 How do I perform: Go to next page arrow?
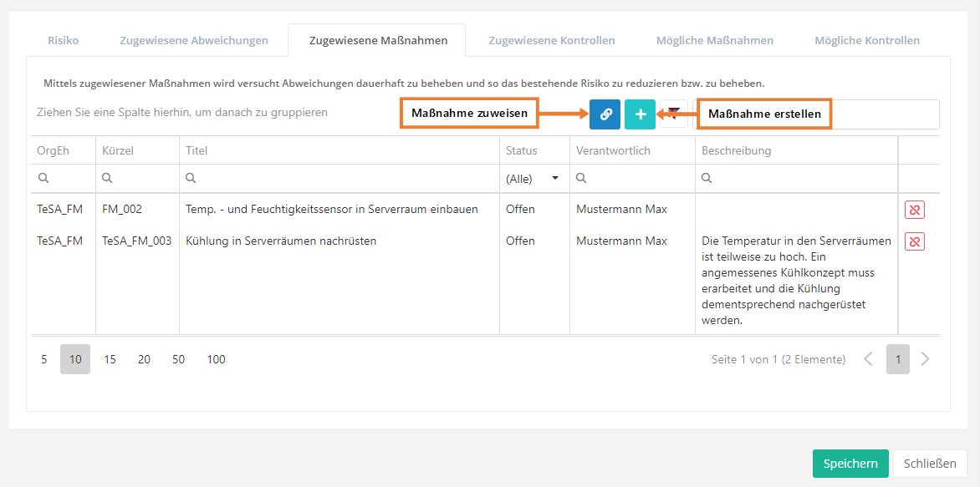coord(925,359)
